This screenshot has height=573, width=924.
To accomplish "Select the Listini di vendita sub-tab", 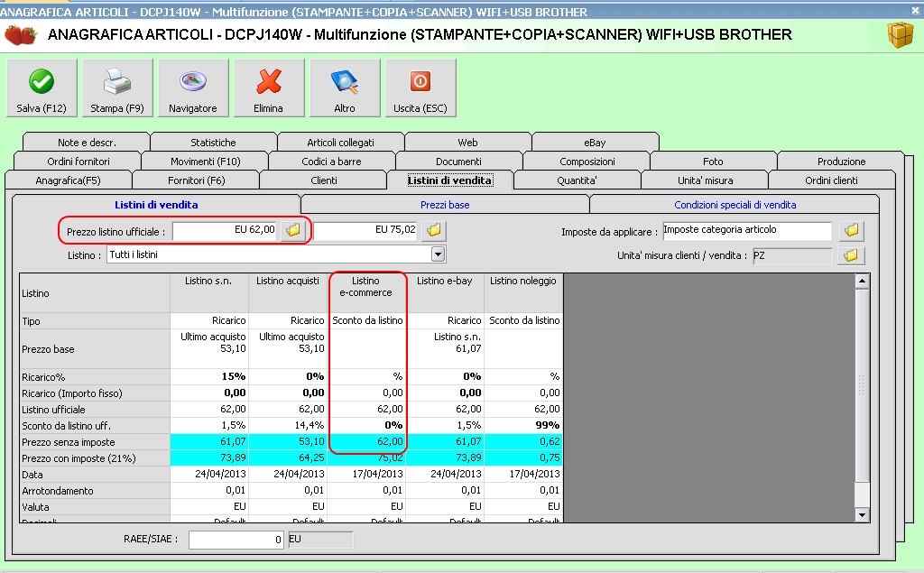I will (156, 205).
